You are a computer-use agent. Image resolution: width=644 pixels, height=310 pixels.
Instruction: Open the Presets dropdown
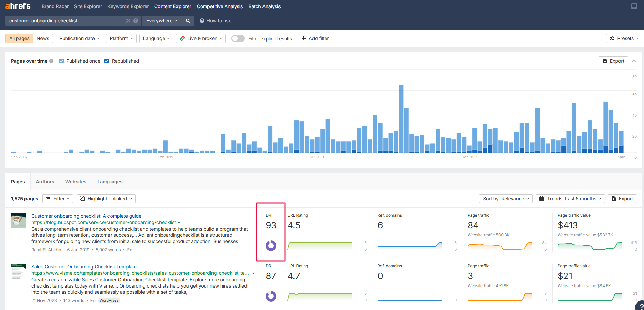click(x=624, y=38)
